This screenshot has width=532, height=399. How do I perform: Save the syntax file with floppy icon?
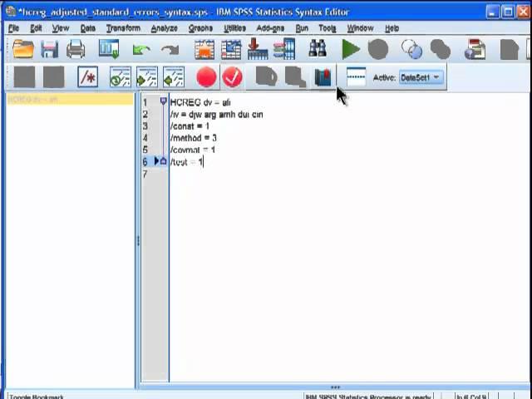49,50
